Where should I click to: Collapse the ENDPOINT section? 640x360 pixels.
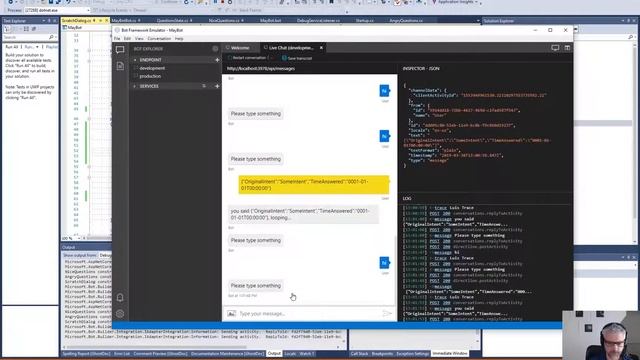[x=135, y=60]
